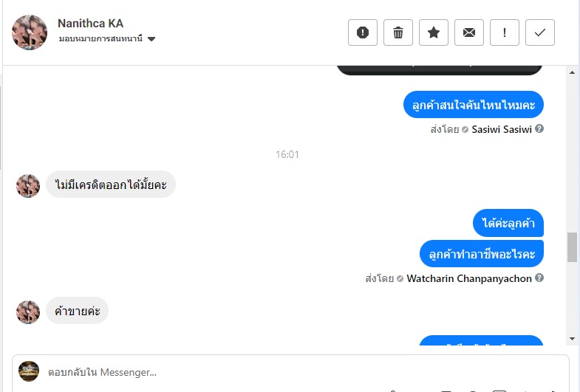Star this conversation as follow up
580x392 pixels.
[434, 32]
